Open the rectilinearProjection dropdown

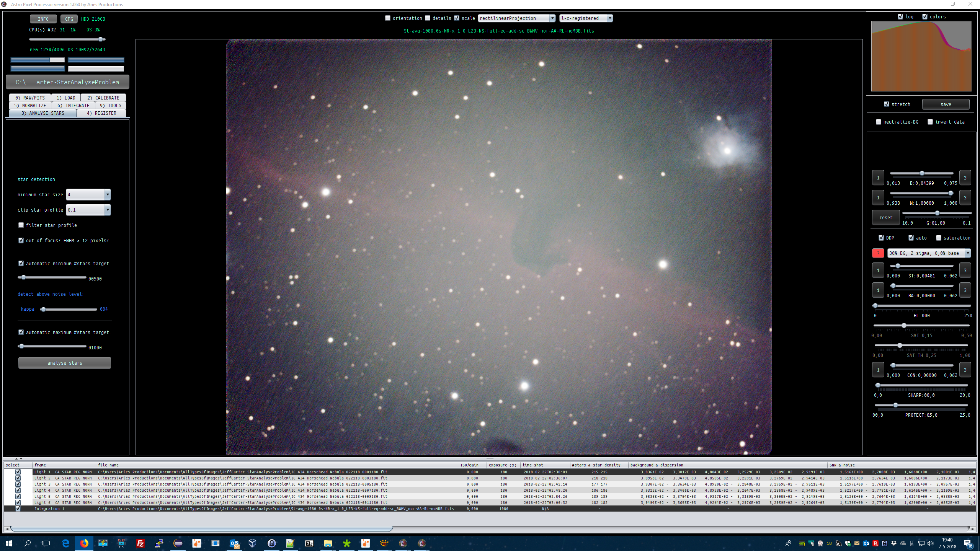point(552,18)
